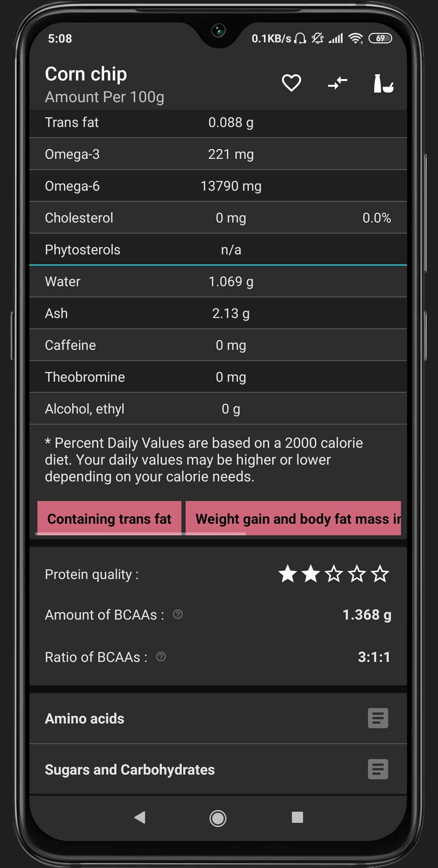Expand Sugars and Carbohydrates section
Screen dimensions: 438x868
click(x=218, y=769)
